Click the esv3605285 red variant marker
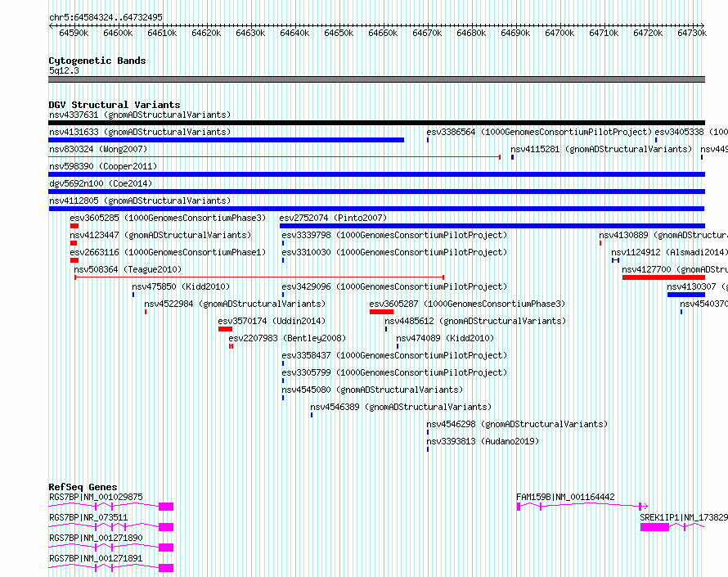This screenshot has width=728, height=577. pos(74,226)
